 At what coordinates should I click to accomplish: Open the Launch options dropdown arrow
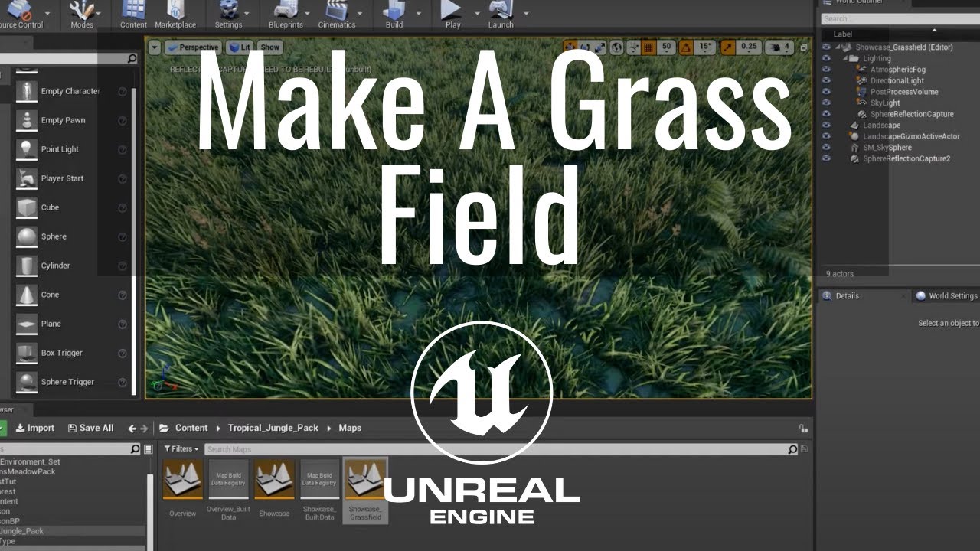pos(526,13)
